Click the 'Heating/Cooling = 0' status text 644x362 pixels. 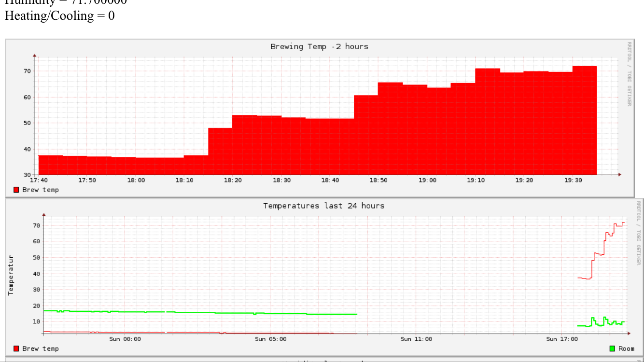pyautogui.click(x=60, y=15)
